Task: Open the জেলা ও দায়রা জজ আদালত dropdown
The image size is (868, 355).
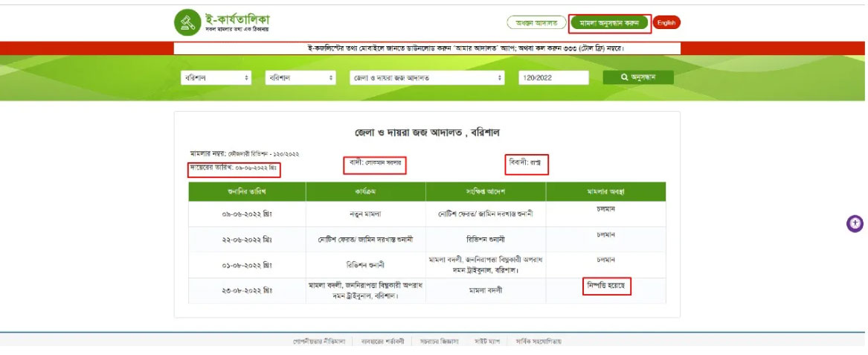Action: click(x=427, y=78)
